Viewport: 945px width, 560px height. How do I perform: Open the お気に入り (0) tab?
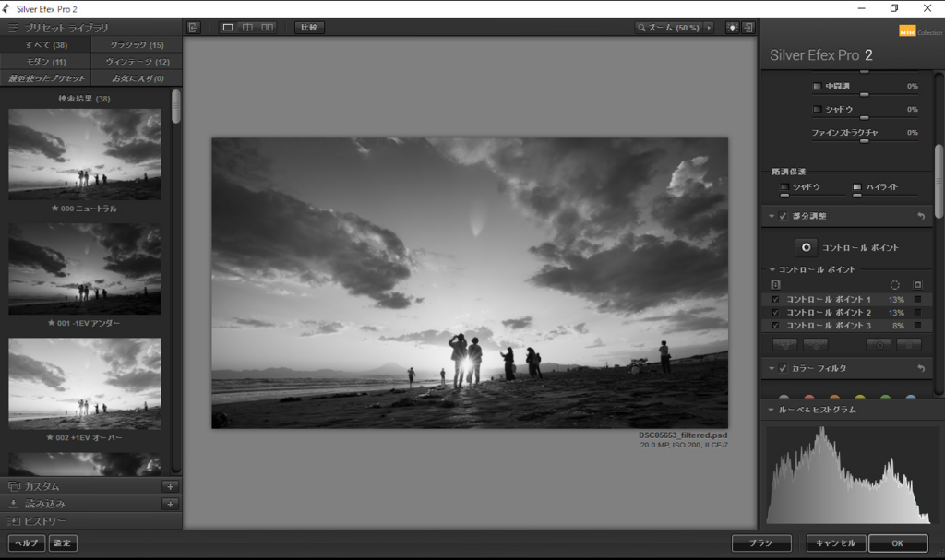click(137, 78)
